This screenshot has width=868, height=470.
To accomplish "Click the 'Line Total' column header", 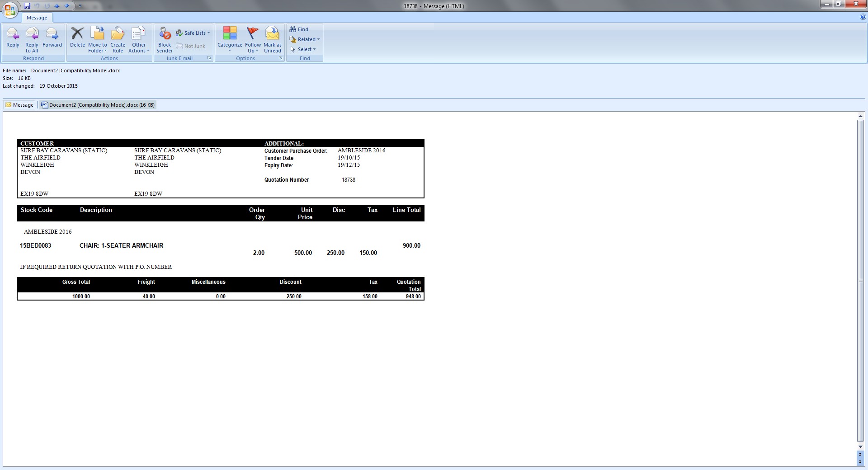I will click(x=406, y=210).
